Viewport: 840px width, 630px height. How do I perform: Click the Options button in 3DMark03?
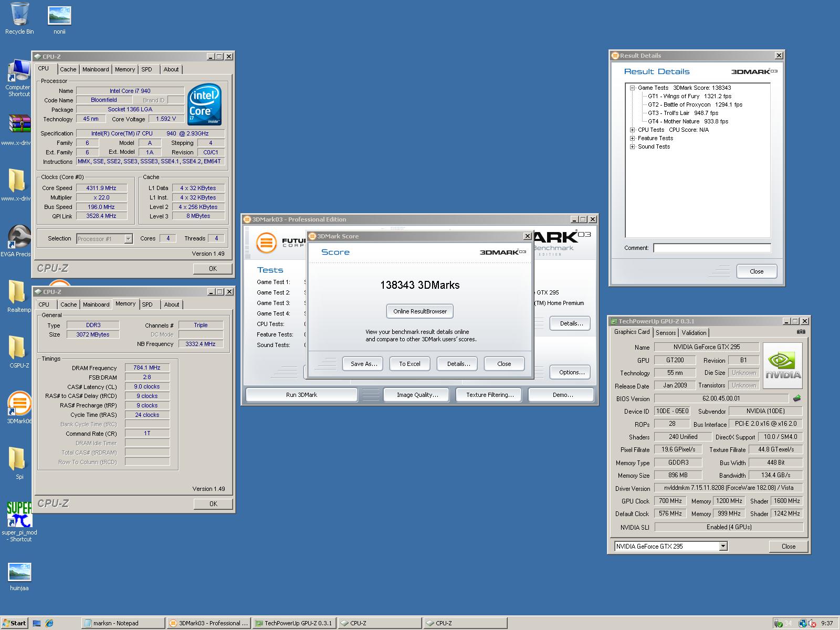(x=571, y=372)
